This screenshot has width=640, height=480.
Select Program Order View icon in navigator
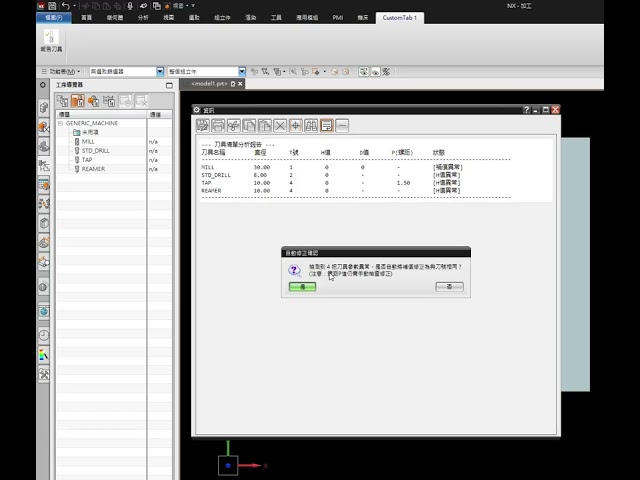62,101
